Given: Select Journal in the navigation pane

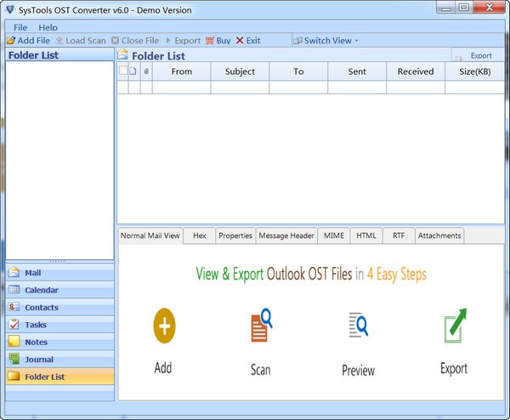Looking at the screenshot, I should 59,359.
